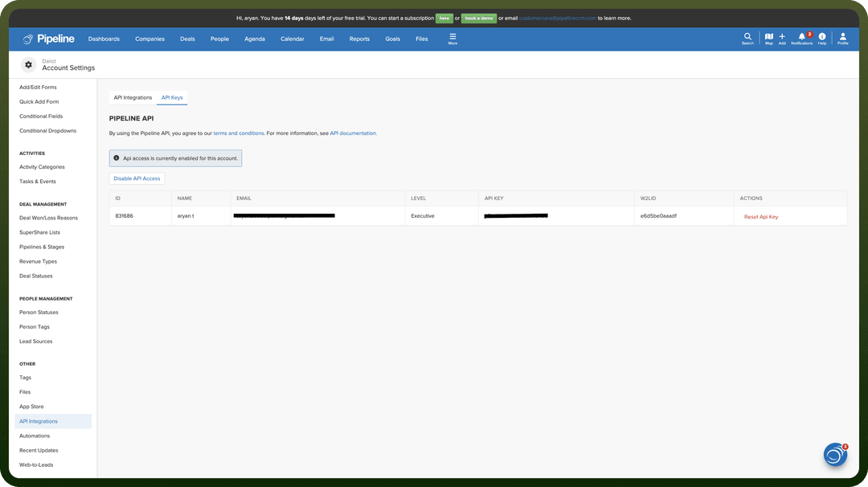
Task: Open SuperShare Lists
Action: coord(39,232)
